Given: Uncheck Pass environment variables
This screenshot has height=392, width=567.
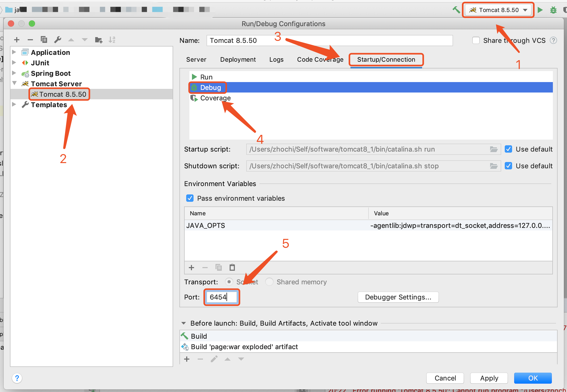Looking at the screenshot, I should coord(190,198).
